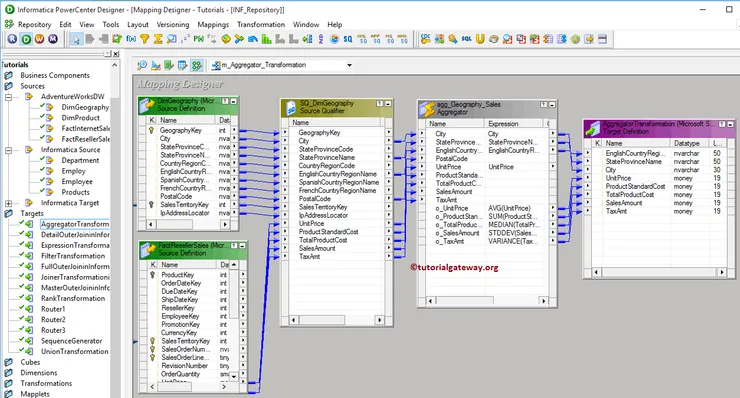Add a Lookup transformation (magnifier icon)
Image resolution: width=740 pixels, height=398 pixels.
click(172, 39)
